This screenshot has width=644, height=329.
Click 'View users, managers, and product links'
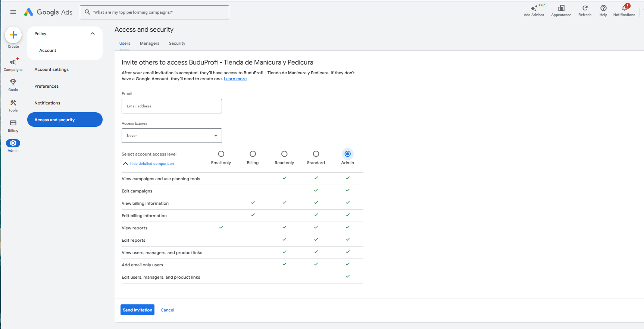(x=162, y=253)
